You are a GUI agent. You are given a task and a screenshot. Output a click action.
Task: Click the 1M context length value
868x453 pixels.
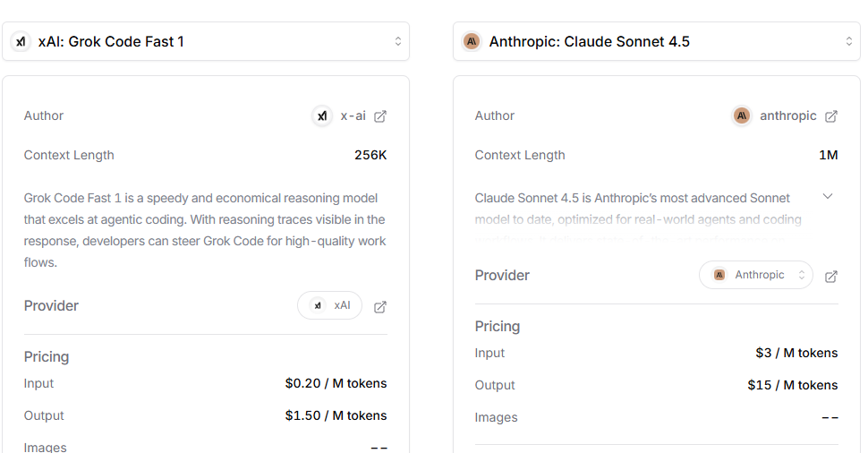click(x=828, y=156)
